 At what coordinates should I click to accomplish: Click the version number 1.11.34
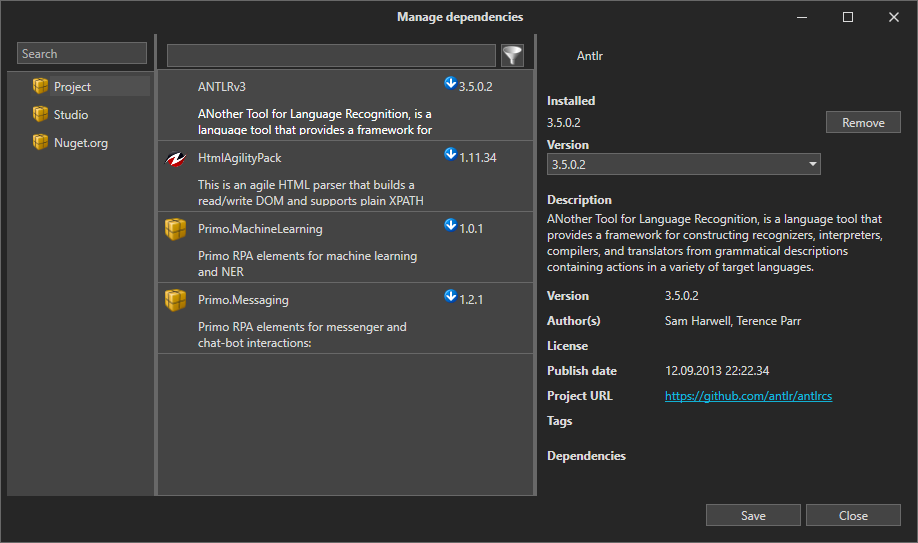pyautogui.click(x=478, y=158)
